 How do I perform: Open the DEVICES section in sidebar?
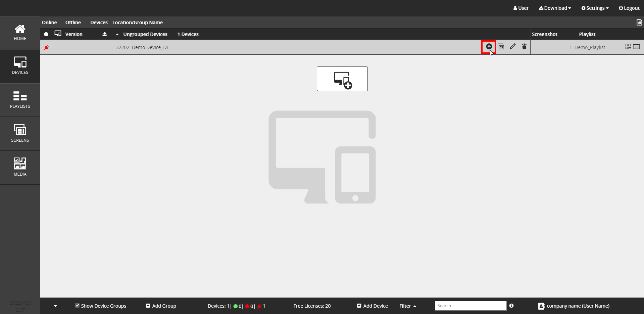(x=20, y=66)
